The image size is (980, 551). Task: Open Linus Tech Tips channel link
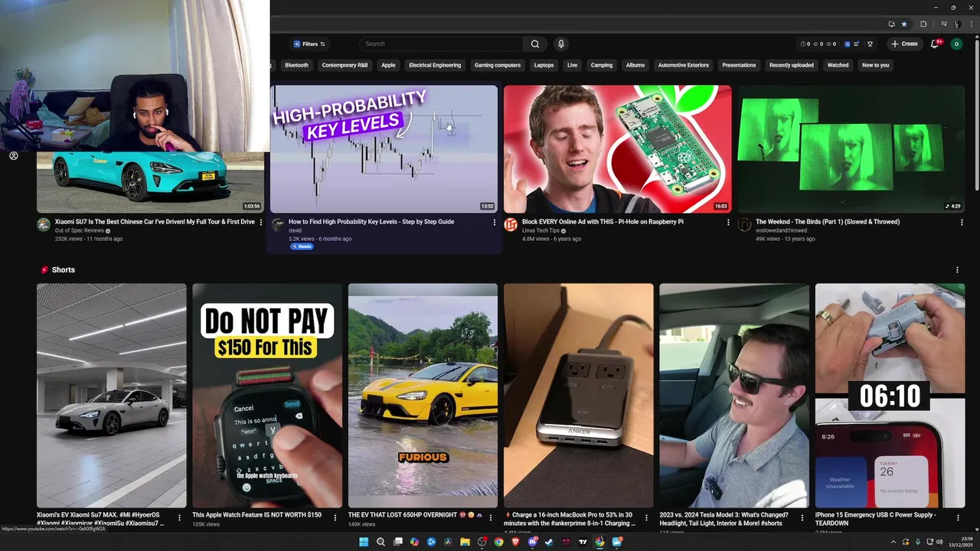541,230
